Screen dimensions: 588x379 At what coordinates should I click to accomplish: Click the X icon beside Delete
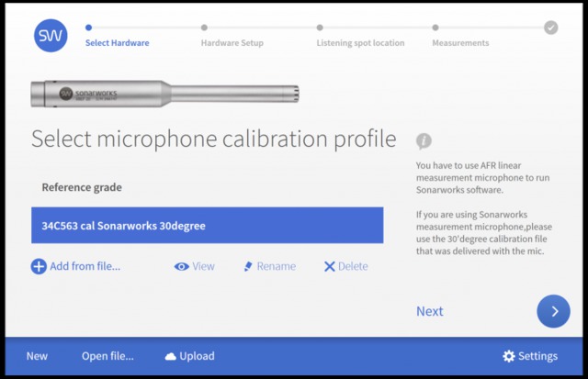tap(330, 267)
